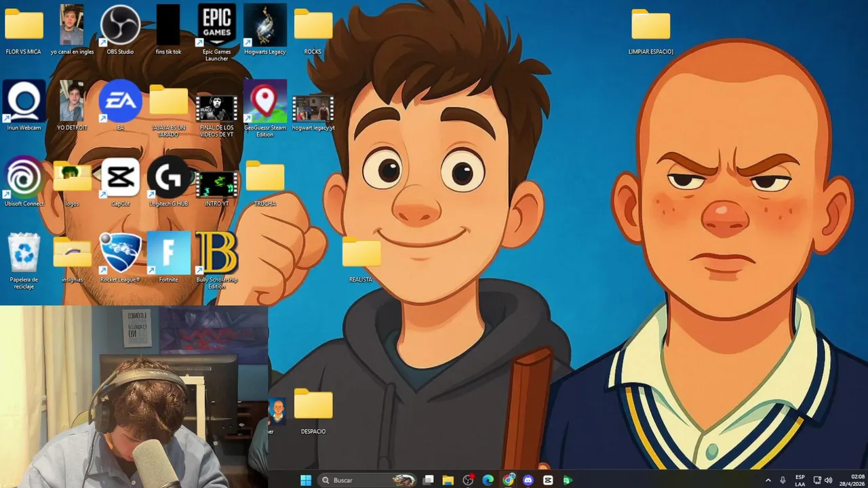
Task: Open the YO DETROIT image file
Action: 72,106
